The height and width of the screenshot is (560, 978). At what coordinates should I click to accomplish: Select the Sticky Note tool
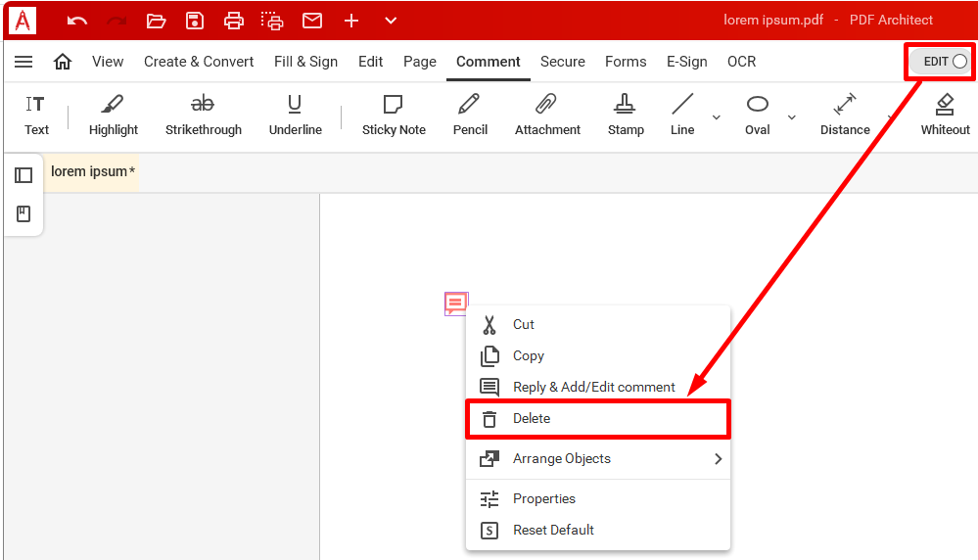(x=394, y=116)
